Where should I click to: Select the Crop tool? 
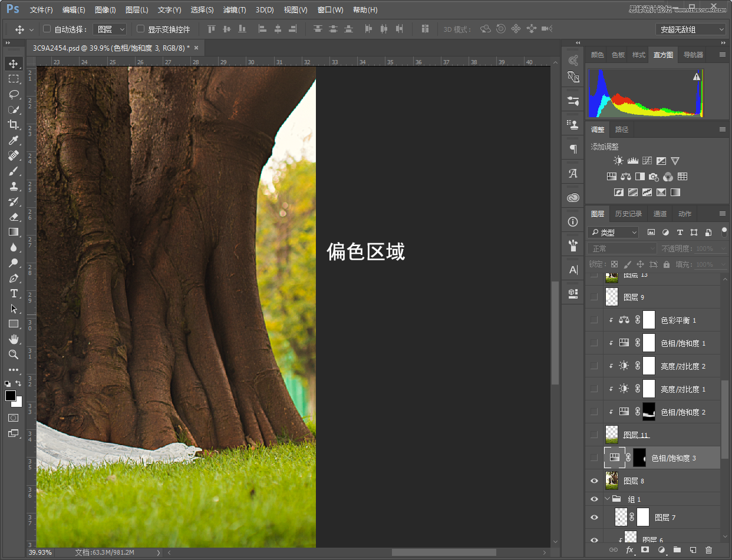[13, 125]
